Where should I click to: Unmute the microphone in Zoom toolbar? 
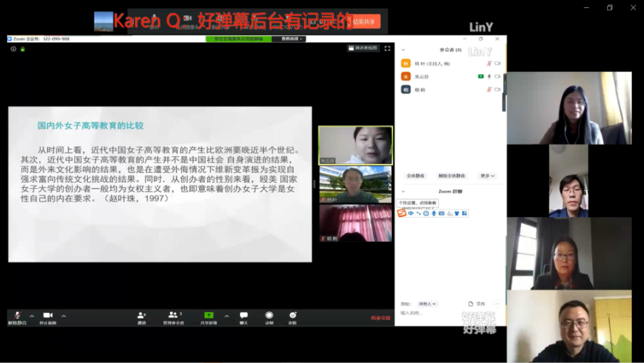[x=17, y=316]
